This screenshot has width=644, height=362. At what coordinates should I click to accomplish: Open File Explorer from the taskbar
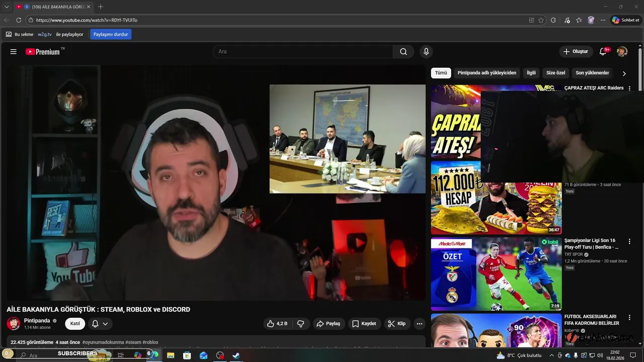pyautogui.click(x=170, y=355)
